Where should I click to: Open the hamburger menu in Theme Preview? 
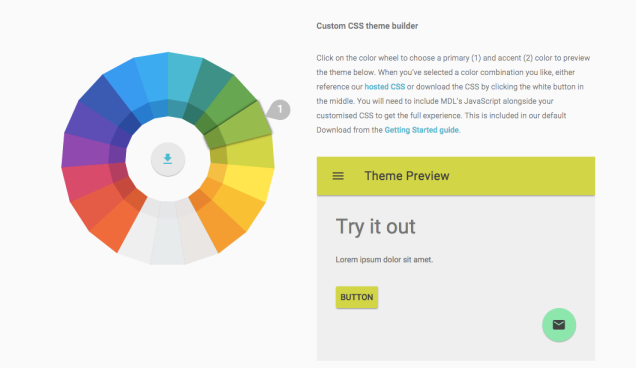pyautogui.click(x=338, y=176)
